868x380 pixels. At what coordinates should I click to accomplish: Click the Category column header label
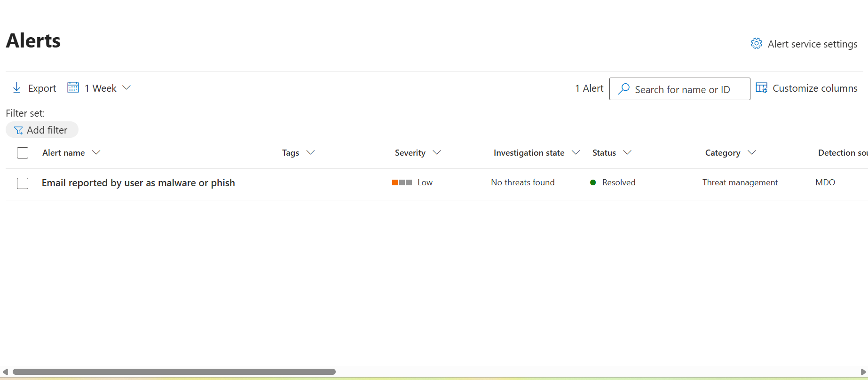click(723, 153)
